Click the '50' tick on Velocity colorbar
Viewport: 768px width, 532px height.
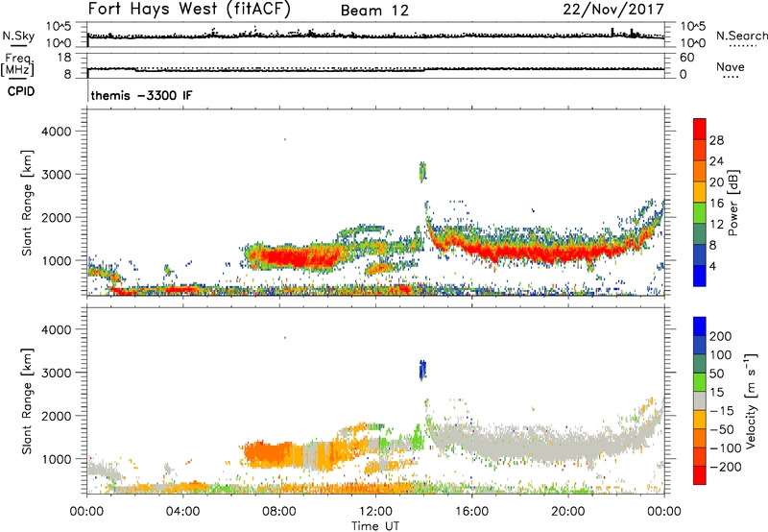point(716,374)
